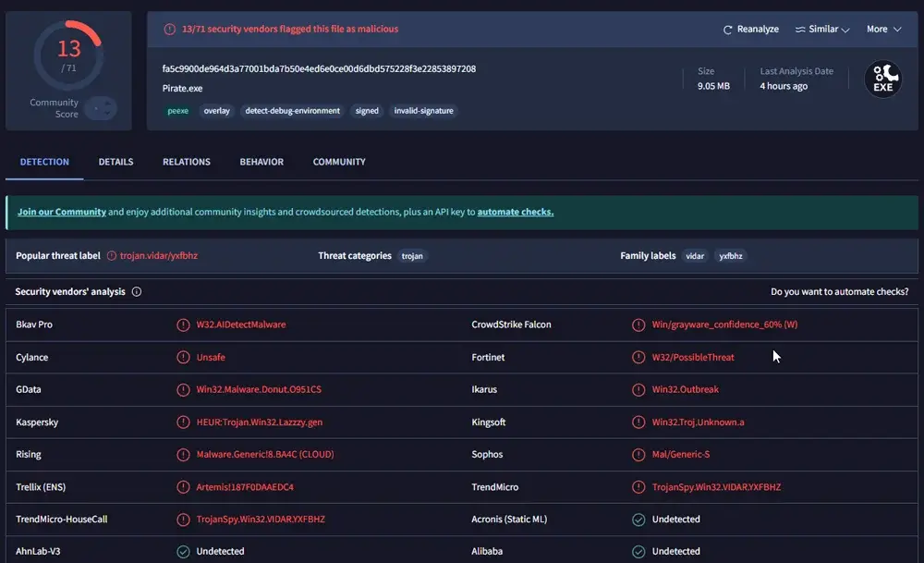Click the warning icon next to trojan.vidar/yxfbhz
The image size is (924, 563).
tap(112, 256)
